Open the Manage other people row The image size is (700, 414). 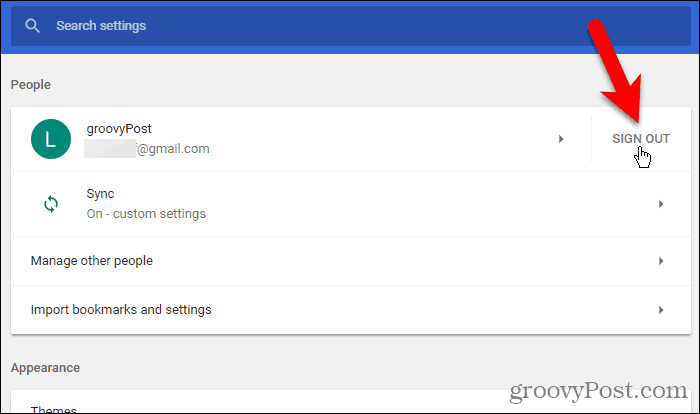coord(351,261)
